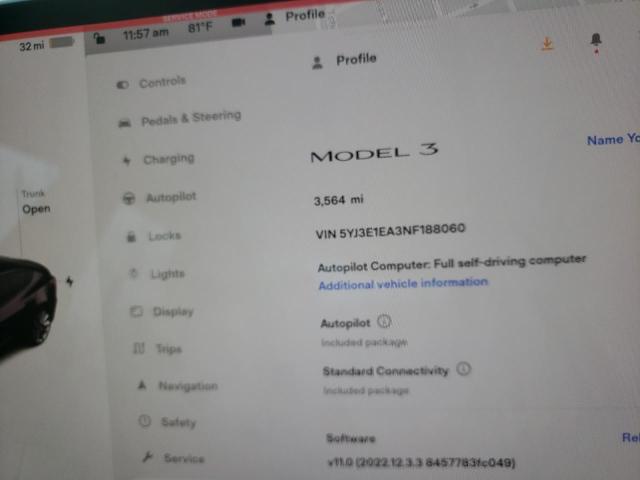This screenshot has height=480, width=640.
Task: Tap the charging bolt on car image
Action: coord(70,281)
